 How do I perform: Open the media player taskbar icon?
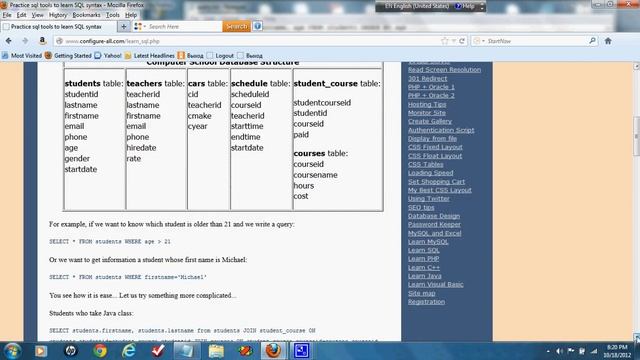(41, 351)
